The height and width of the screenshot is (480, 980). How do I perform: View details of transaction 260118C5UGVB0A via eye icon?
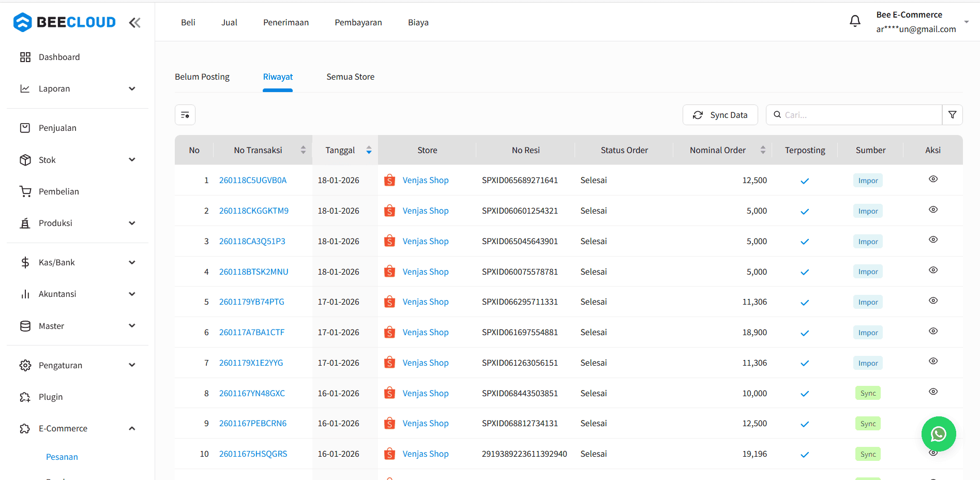(x=933, y=179)
